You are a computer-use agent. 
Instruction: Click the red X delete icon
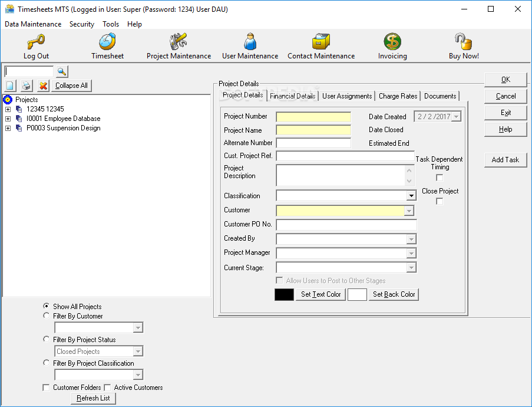pyautogui.click(x=43, y=86)
